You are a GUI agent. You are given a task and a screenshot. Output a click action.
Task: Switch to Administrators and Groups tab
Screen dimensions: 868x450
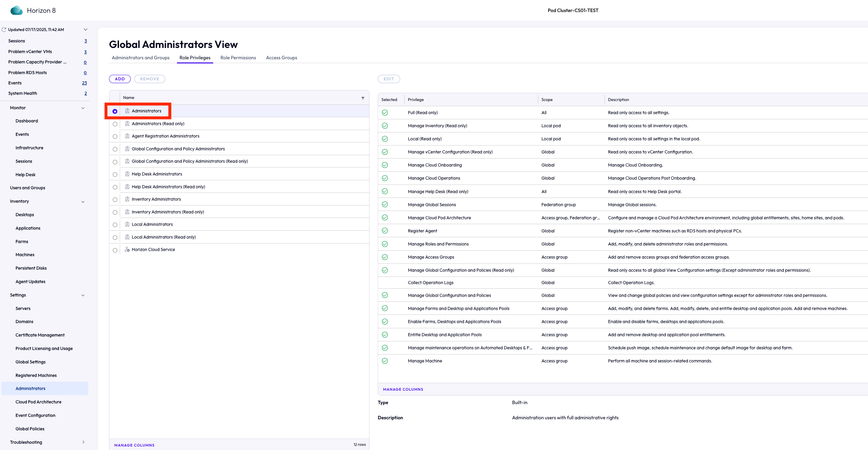[x=140, y=58]
